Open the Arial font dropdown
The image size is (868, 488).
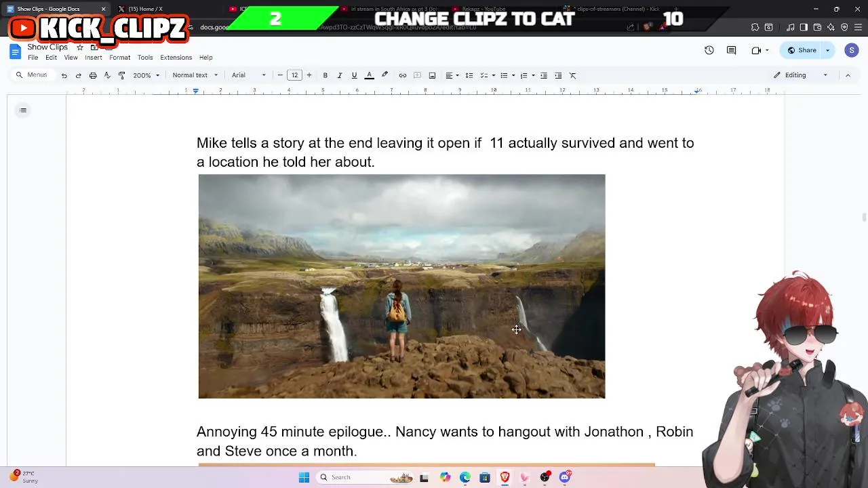pos(249,75)
